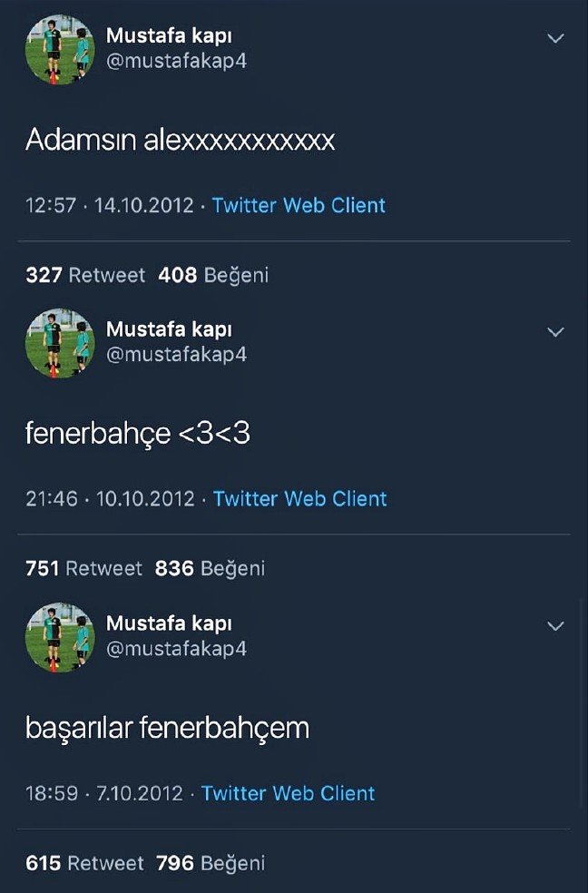Show the 615 Retweet list
The width and height of the screenshot is (588, 893).
coord(84,862)
